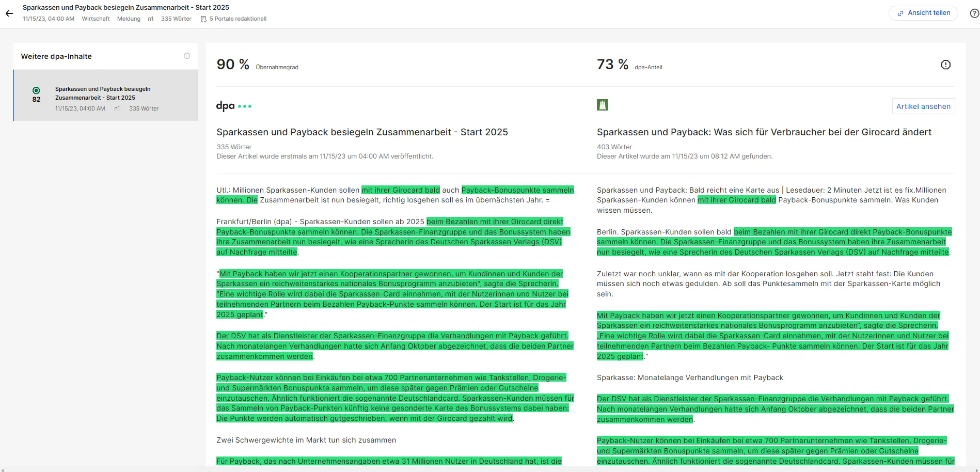Click the Meldung type label

tap(129, 19)
